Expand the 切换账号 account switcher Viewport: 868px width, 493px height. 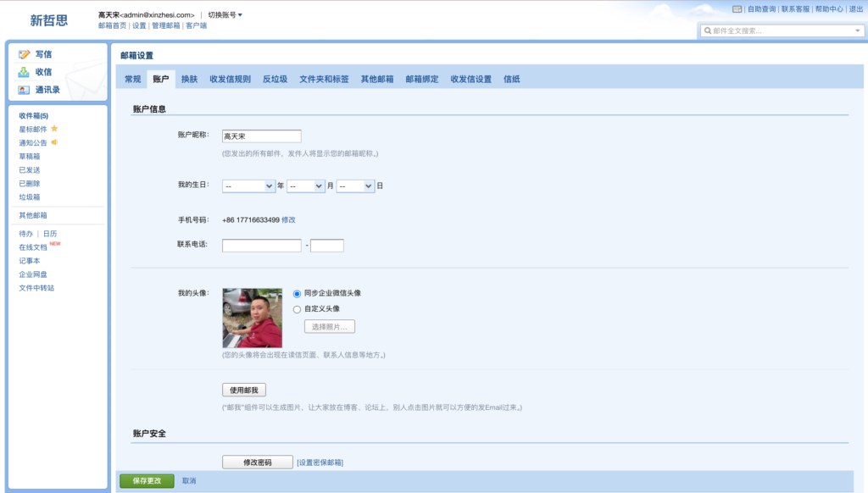coord(225,15)
